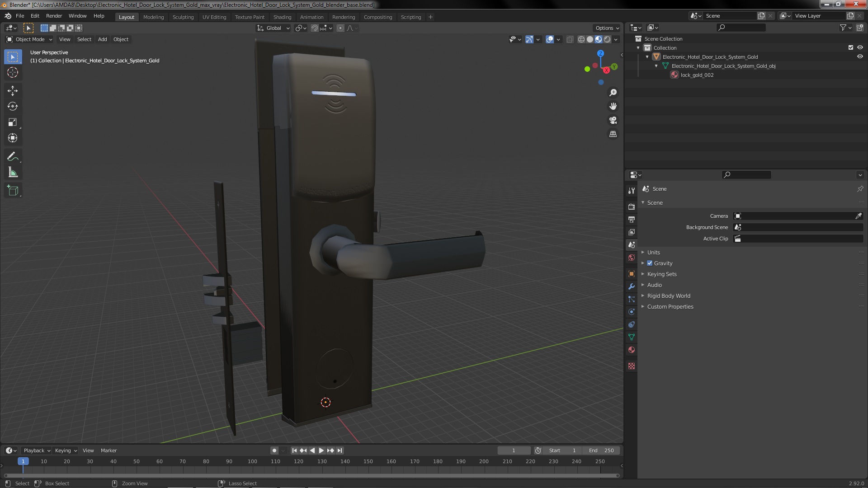868x488 pixels.
Task: Switch perspective/orthographic grid icon
Action: [x=613, y=134]
